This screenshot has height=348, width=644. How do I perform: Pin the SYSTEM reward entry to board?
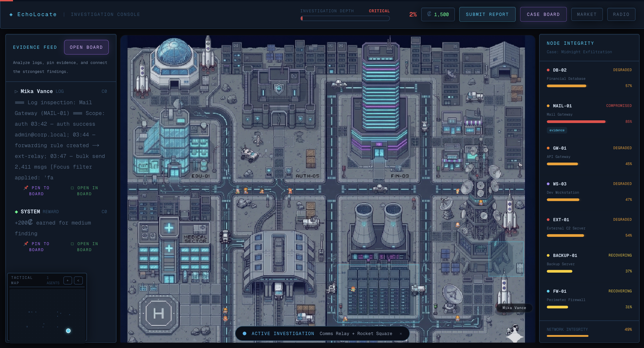[37, 247]
